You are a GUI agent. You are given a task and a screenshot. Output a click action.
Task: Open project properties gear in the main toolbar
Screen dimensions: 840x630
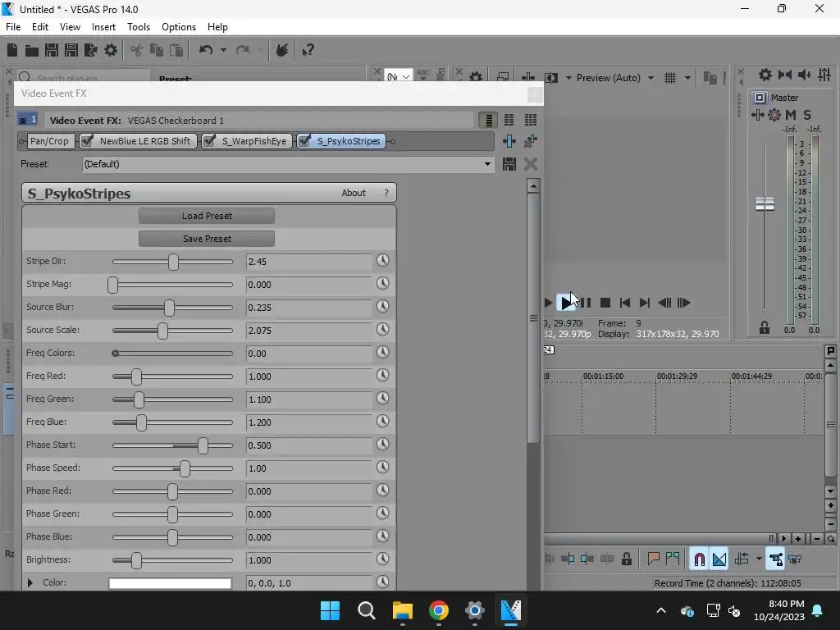pyautogui.click(x=111, y=50)
